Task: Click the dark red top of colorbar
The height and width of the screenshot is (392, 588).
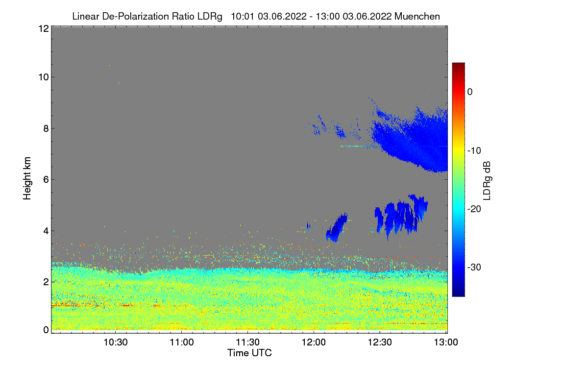Action: [458, 66]
